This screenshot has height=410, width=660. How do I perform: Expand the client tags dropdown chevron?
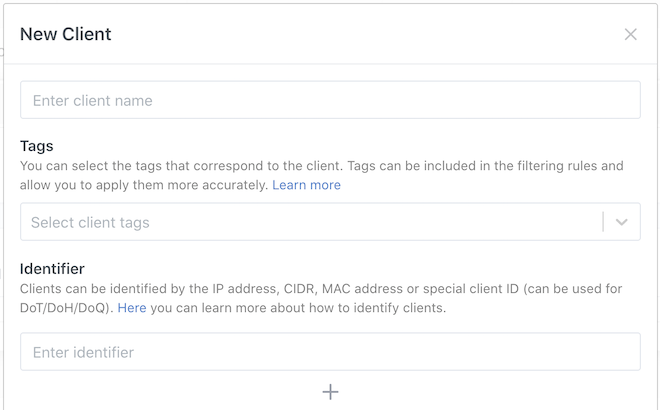621,222
